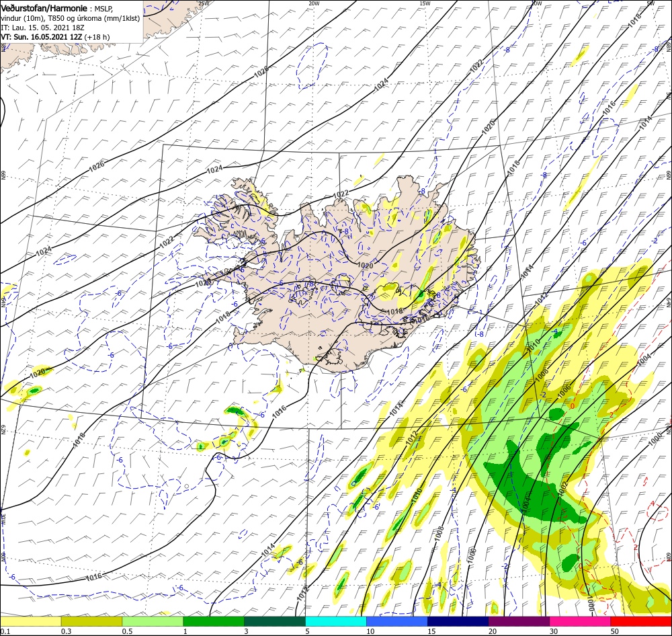
Task: Click the '25W' longitude label
Action: click(x=204, y=3)
